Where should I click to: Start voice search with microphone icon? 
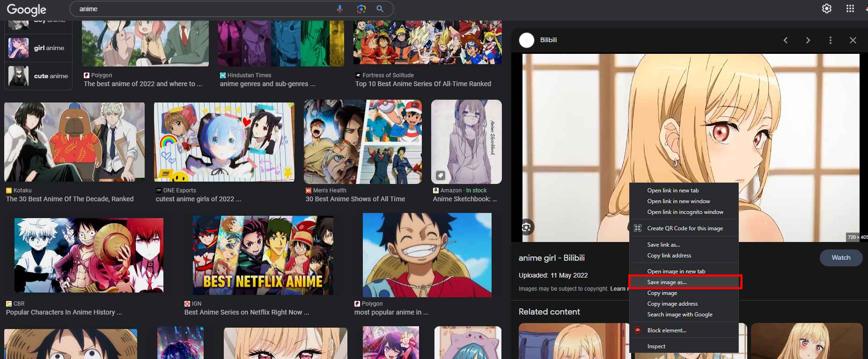click(x=340, y=9)
